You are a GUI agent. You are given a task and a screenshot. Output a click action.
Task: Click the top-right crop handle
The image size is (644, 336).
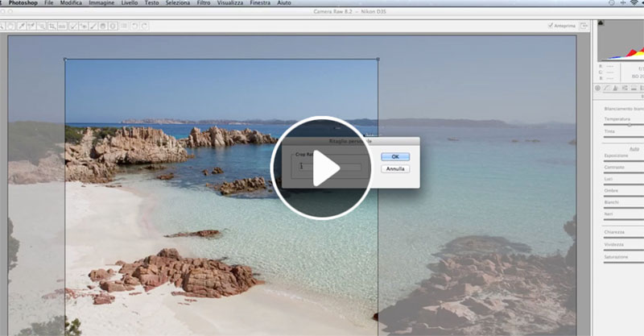click(x=378, y=59)
